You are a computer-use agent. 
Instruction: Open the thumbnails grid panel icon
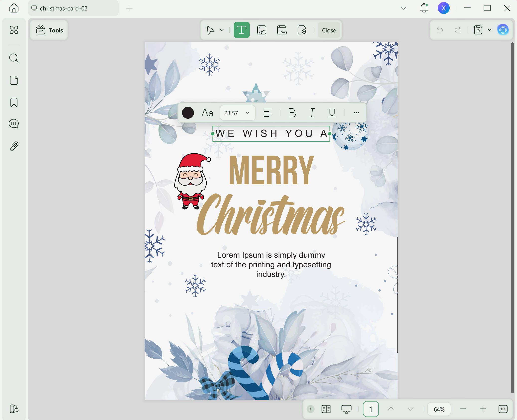point(14,30)
